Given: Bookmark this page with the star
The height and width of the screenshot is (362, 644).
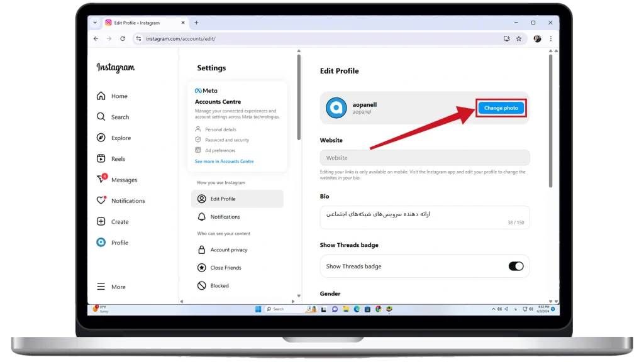Looking at the screenshot, I should click(519, 38).
